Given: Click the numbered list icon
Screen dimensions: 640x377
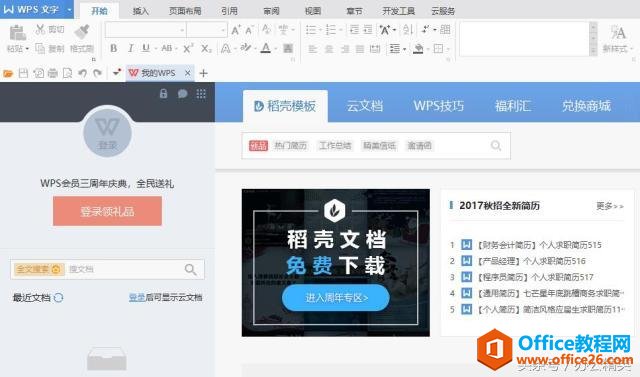Looking at the screenshot, I should point(331,30).
